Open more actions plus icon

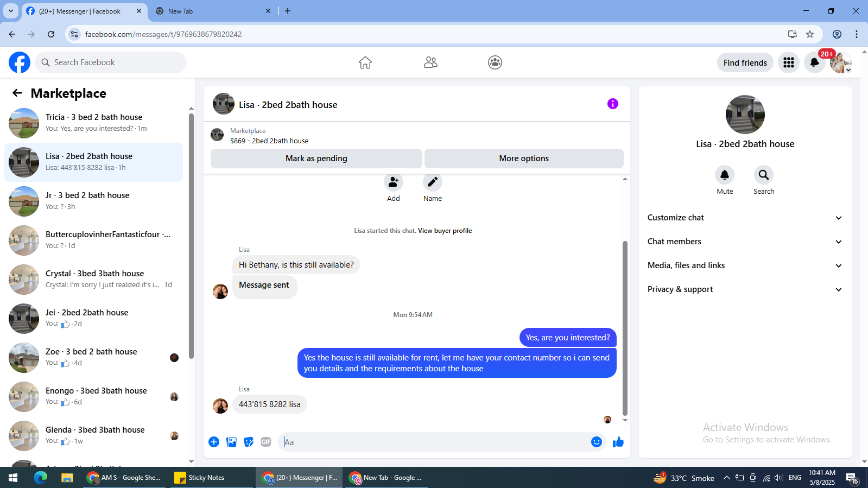[x=214, y=442]
